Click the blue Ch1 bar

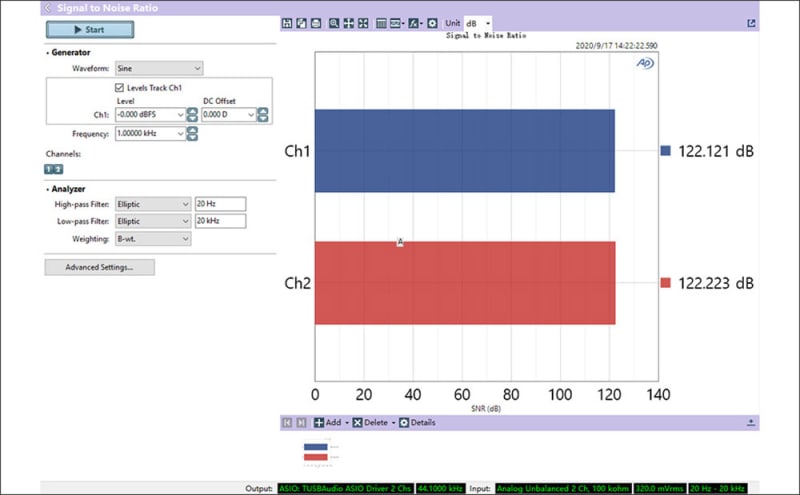pos(465,151)
